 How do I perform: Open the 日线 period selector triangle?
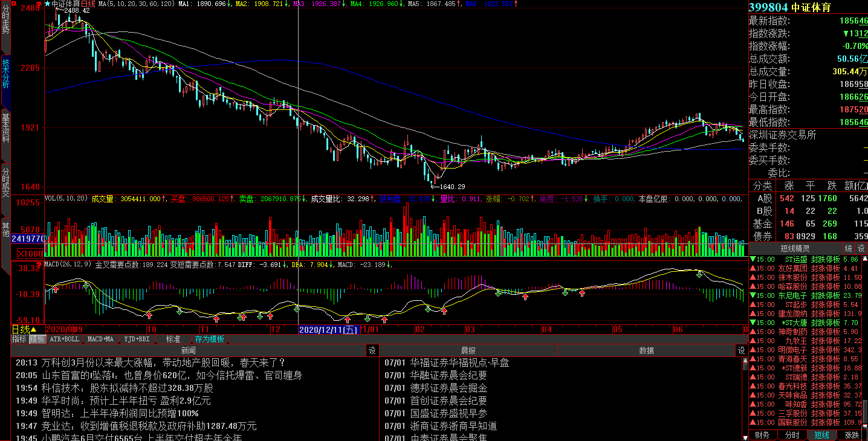coord(33,329)
